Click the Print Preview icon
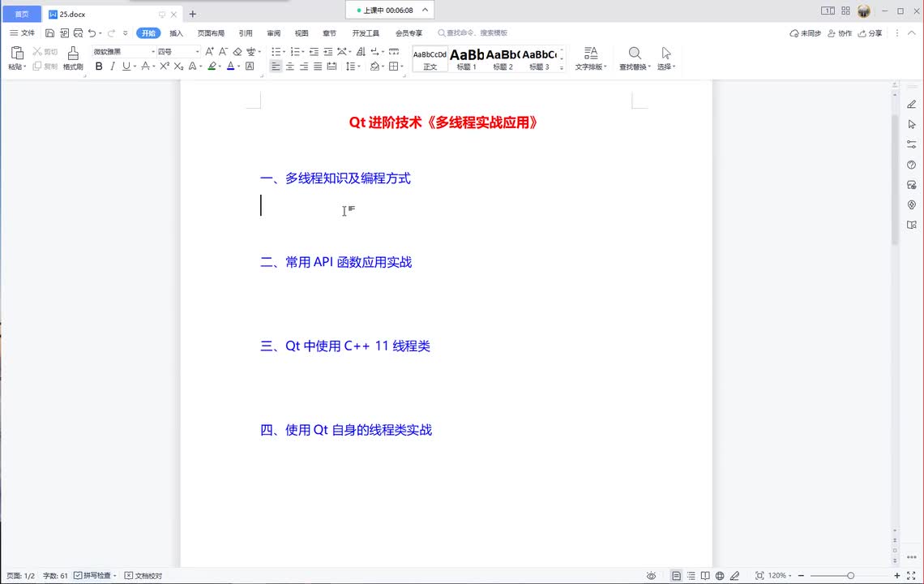 pos(79,33)
